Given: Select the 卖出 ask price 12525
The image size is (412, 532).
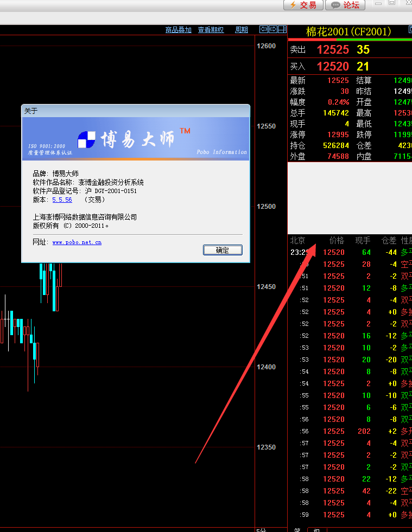Looking at the screenshot, I should tap(333, 50).
